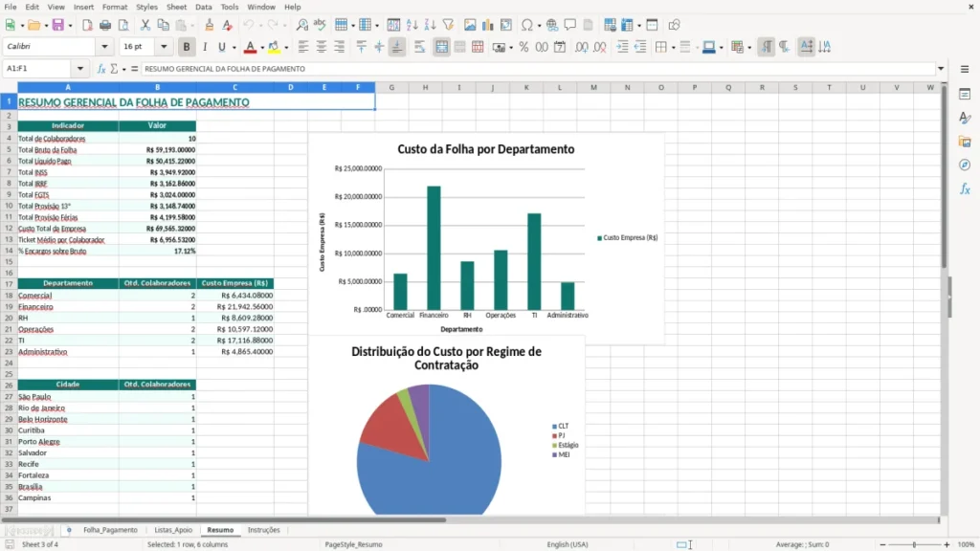Viewport: 980px width, 551px height.
Task: Open font size dropdown showing 16 pt
Action: pyautogui.click(x=164, y=46)
